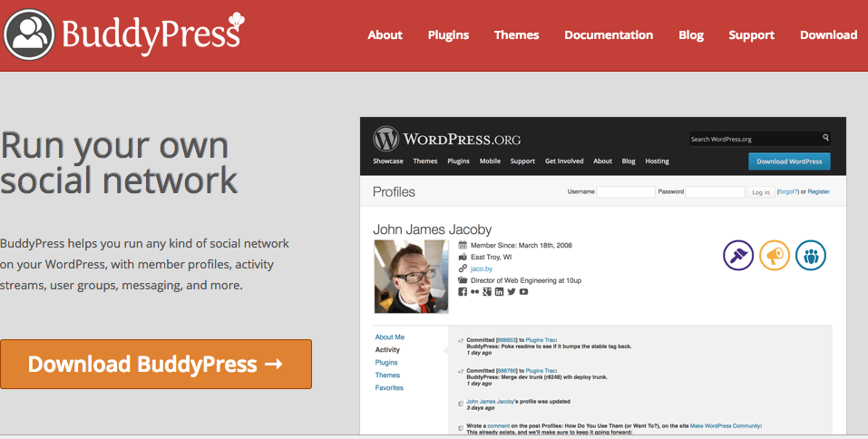Open the About Me profile tab

390,337
